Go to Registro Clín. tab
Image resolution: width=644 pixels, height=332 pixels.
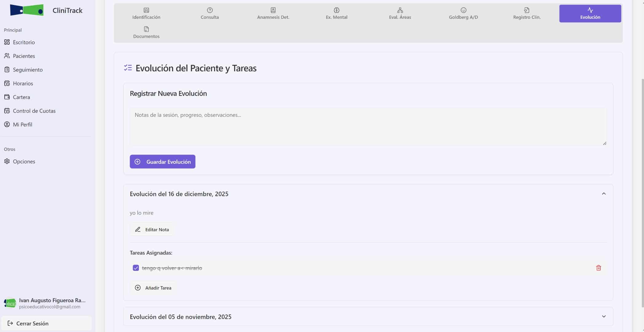tap(527, 14)
